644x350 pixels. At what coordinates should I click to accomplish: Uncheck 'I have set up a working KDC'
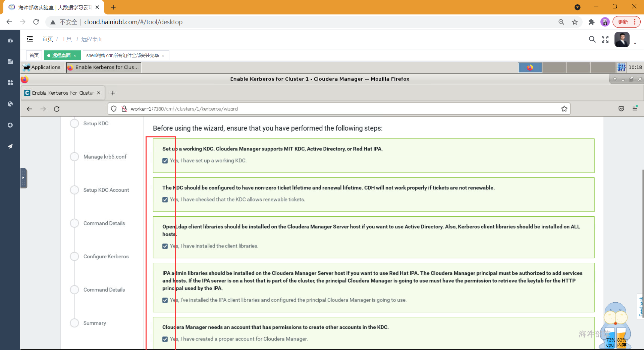[165, 161]
